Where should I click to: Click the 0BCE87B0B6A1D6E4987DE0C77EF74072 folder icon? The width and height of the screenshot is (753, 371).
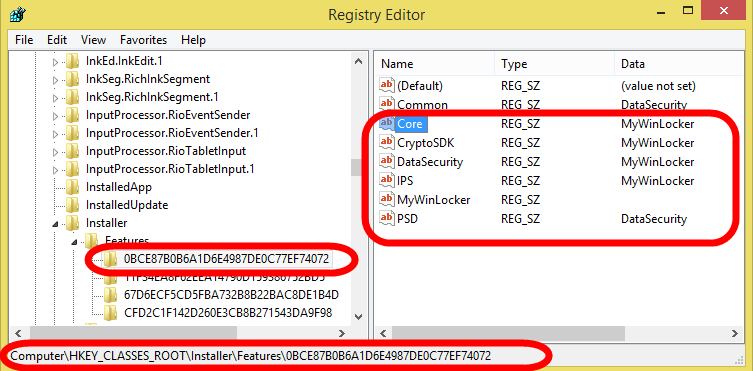pyautogui.click(x=110, y=259)
